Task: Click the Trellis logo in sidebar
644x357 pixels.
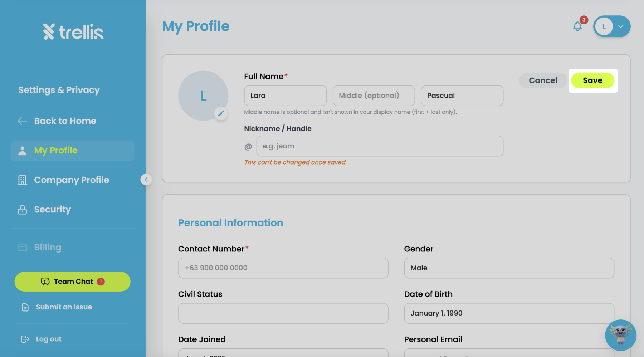Action: pyautogui.click(x=73, y=32)
